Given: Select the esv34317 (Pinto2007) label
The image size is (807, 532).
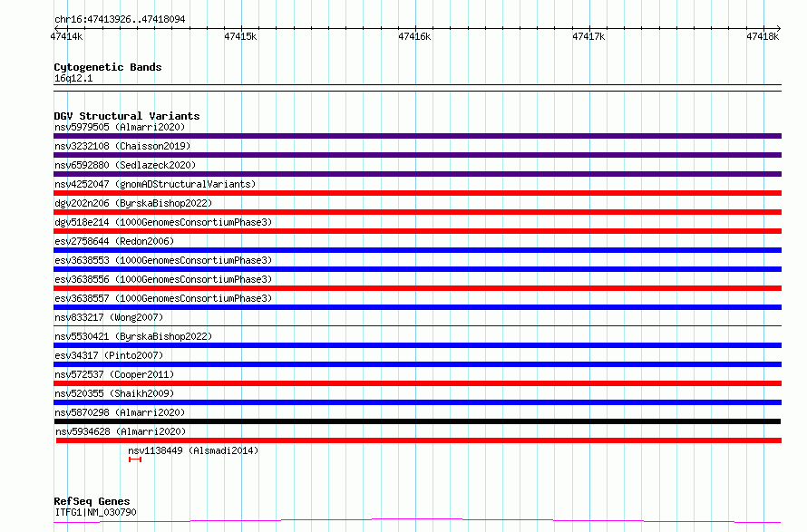Looking at the screenshot, I should click(x=109, y=355).
